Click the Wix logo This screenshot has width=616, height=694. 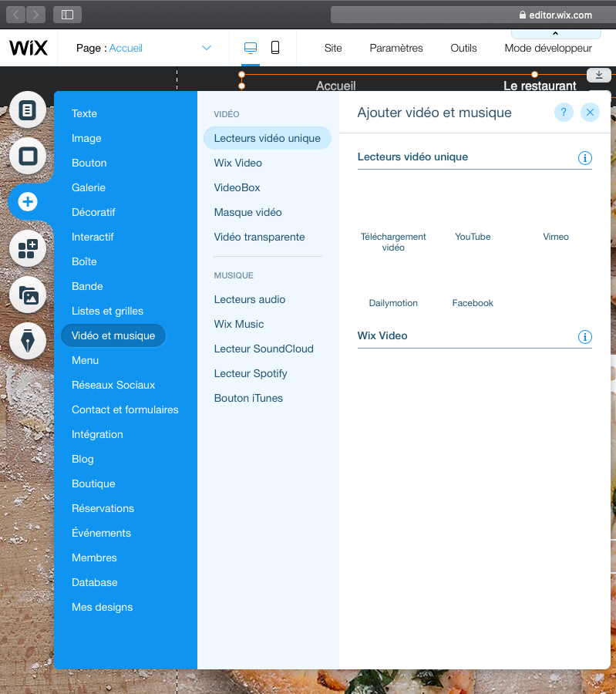[29, 48]
